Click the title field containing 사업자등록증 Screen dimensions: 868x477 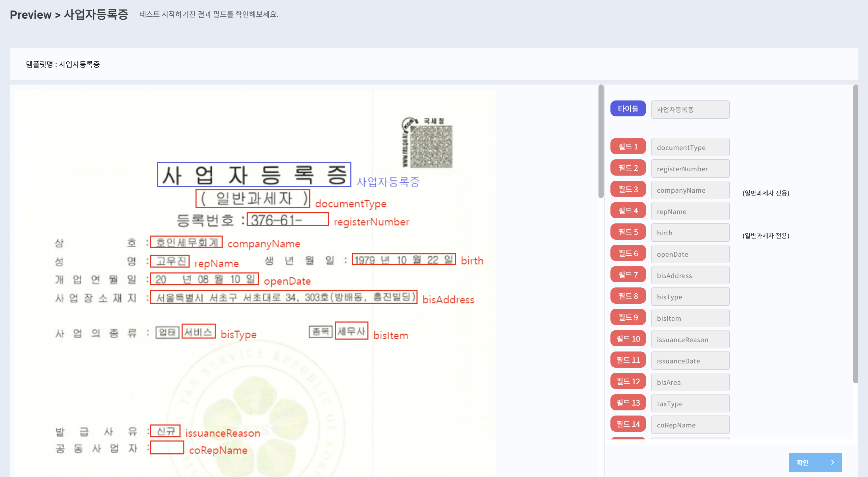click(x=690, y=110)
